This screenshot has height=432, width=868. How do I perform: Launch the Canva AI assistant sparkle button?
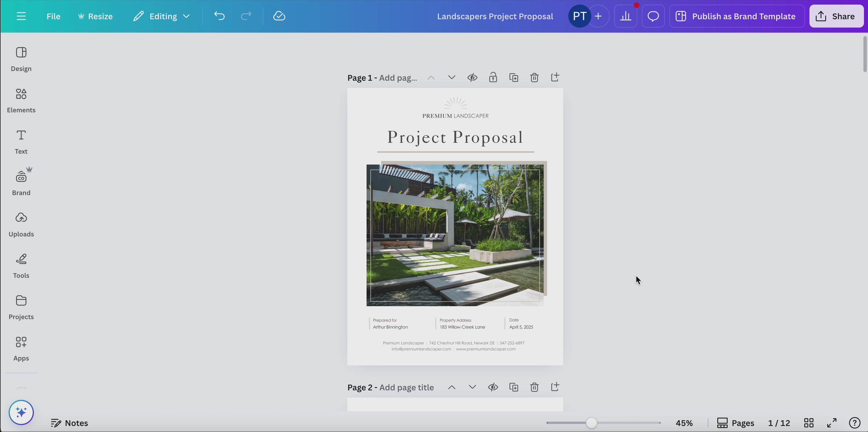tap(21, 412)
